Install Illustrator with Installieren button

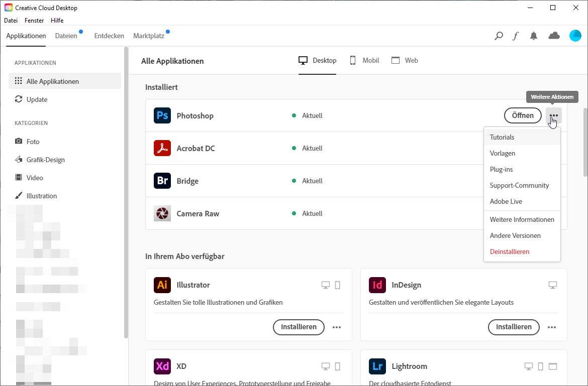[299, 327]
